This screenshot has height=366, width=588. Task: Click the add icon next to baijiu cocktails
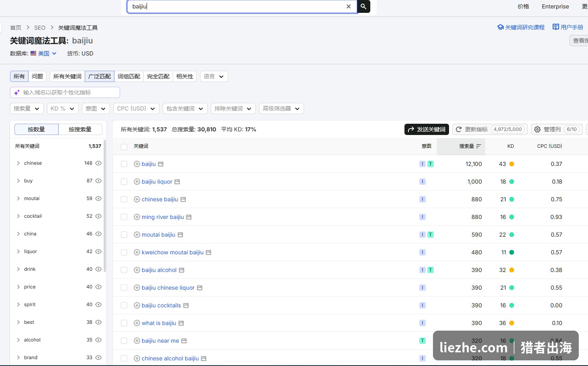137,305
